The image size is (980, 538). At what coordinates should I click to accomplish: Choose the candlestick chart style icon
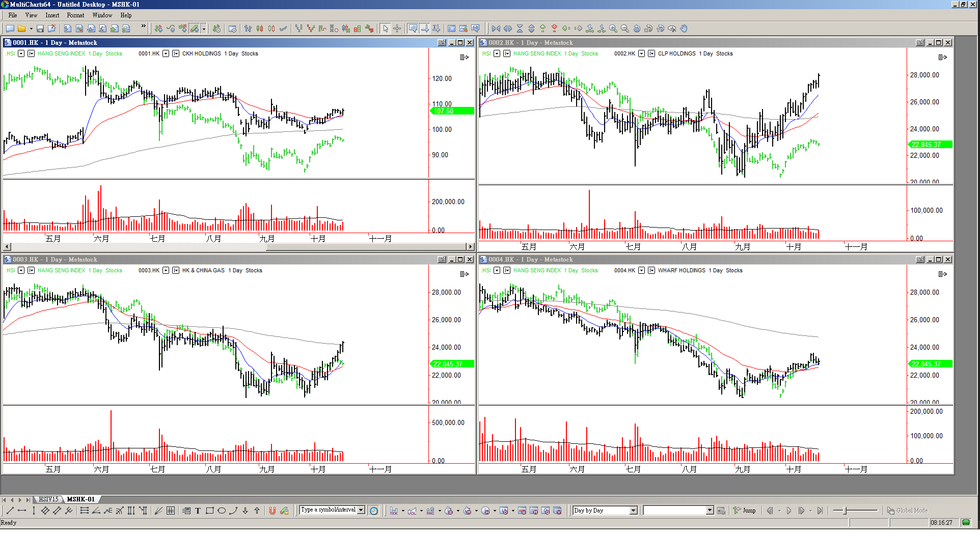(x=260, y=29)
